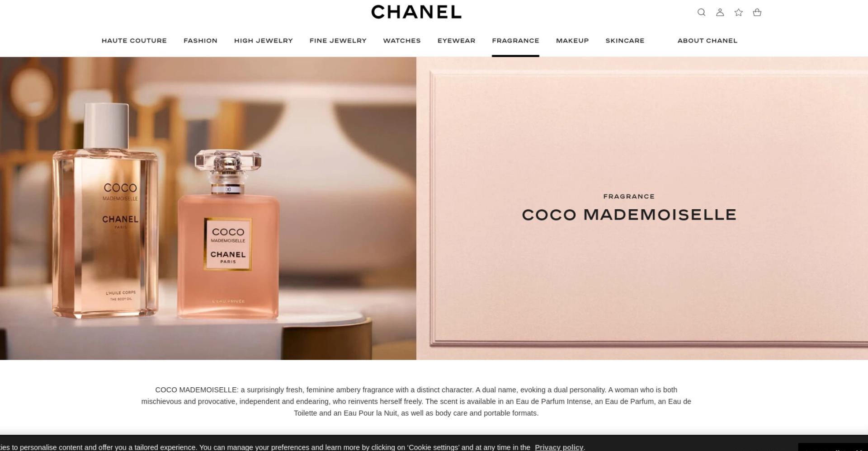This screenshot has height=451, width=868.
Task: Open the account profile icon
Action: 720,13
